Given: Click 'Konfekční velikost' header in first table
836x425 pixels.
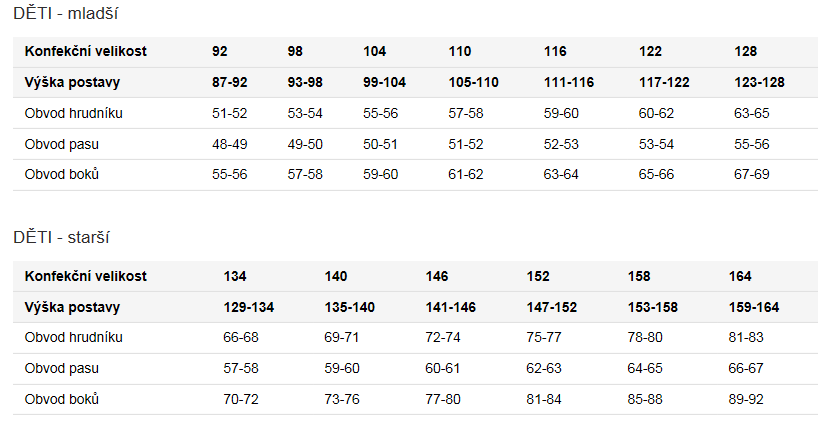Looking at the screenshot, I should [x=85, y=51].
